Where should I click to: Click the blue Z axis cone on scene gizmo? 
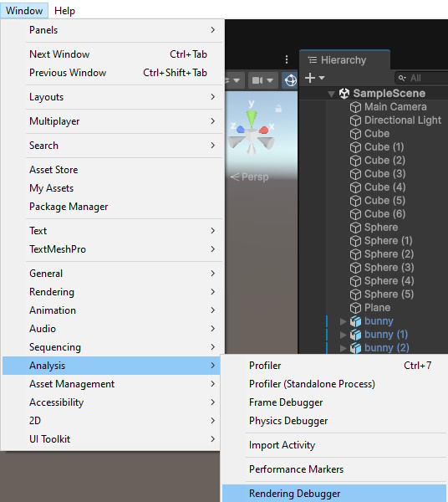click(x=241, y=130)
